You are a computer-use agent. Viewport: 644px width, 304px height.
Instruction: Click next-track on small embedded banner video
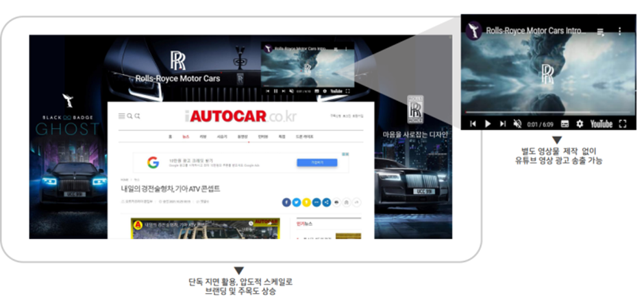point(284,91)
